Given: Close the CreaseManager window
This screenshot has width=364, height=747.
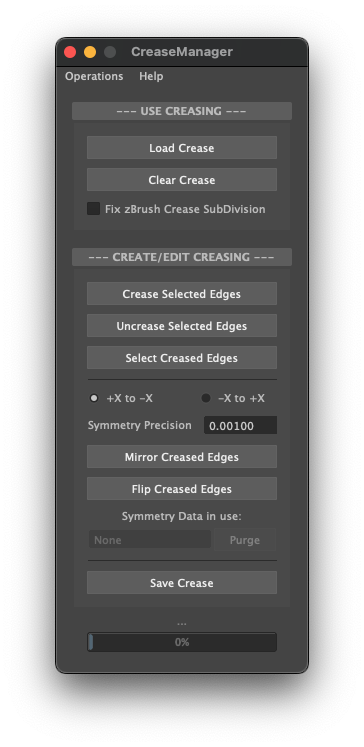Looking at the screenshot, I should point(70,52).
